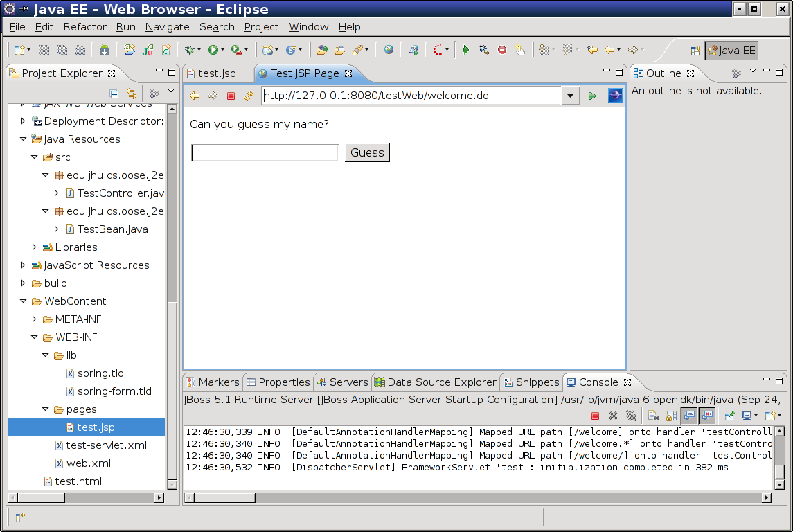Click the Print icon in main toolbar
The width and height of the screenshot is (793, 532).
pyautogui.click(x=80, y=50)
